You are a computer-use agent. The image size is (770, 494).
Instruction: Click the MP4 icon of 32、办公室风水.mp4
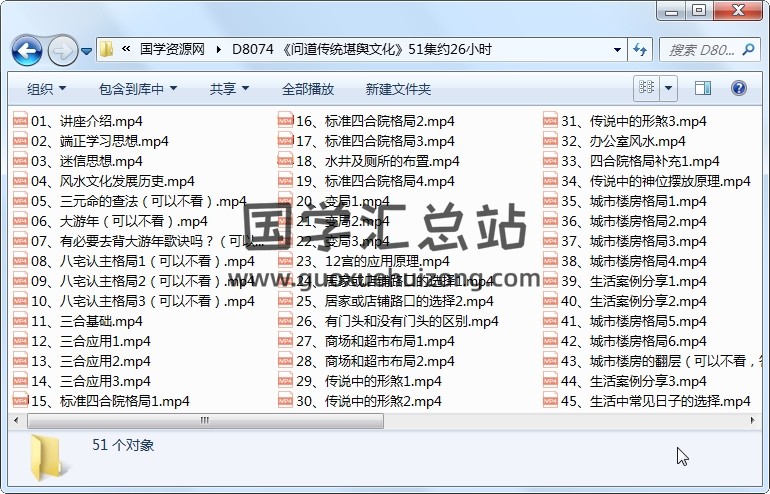click(551, 141)
